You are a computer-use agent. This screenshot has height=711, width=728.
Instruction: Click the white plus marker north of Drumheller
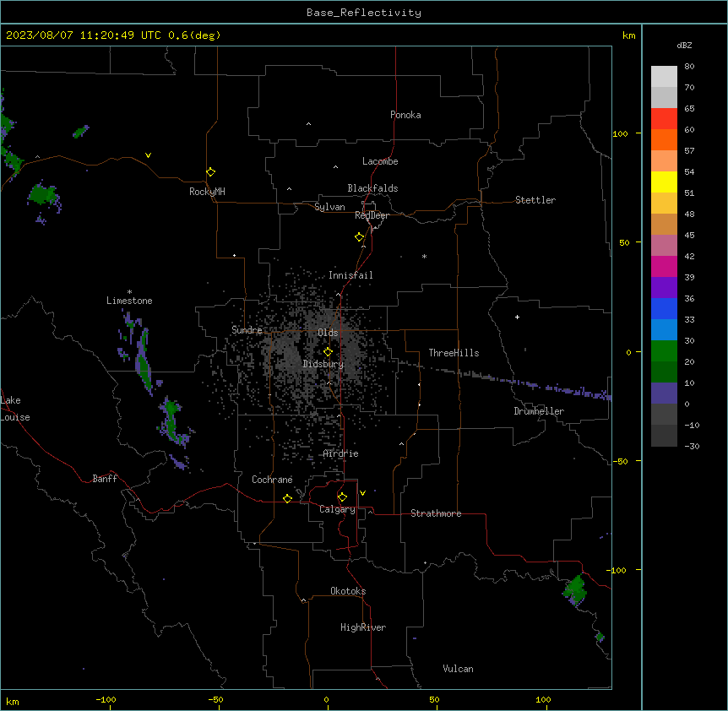point(517,317)
